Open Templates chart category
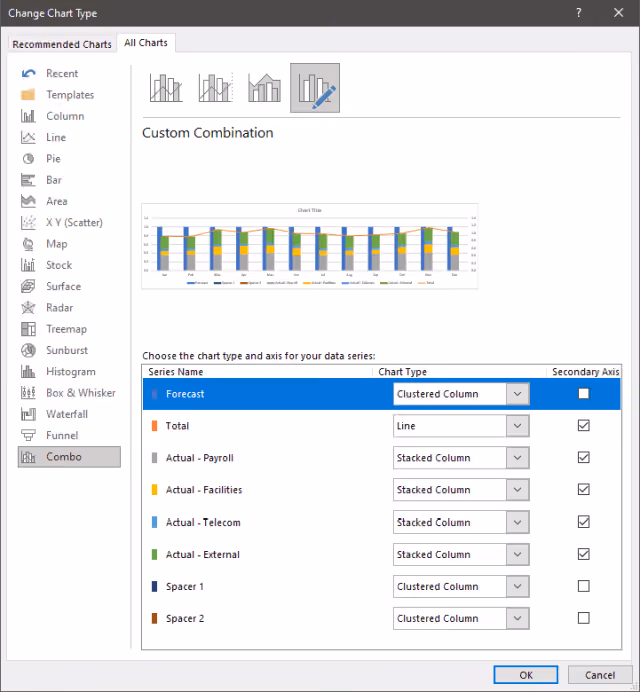This screenshot has height=692, width=640. coord(70,94)
